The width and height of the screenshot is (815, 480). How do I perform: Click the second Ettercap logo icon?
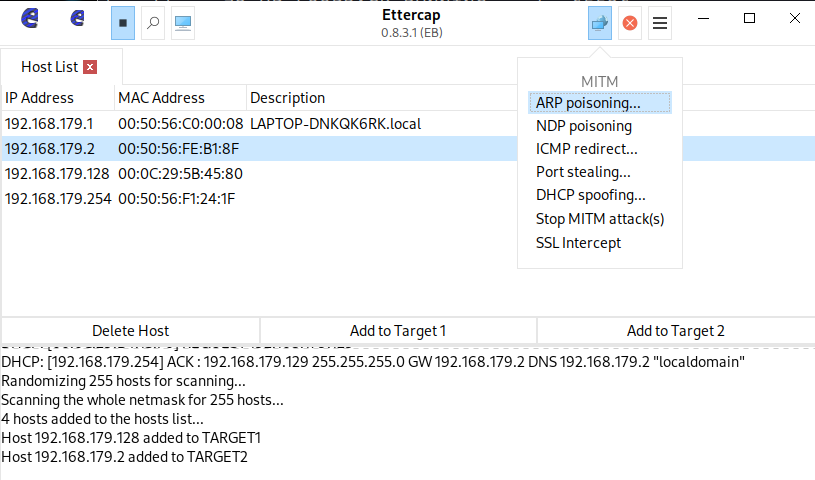tap(77, 20)
